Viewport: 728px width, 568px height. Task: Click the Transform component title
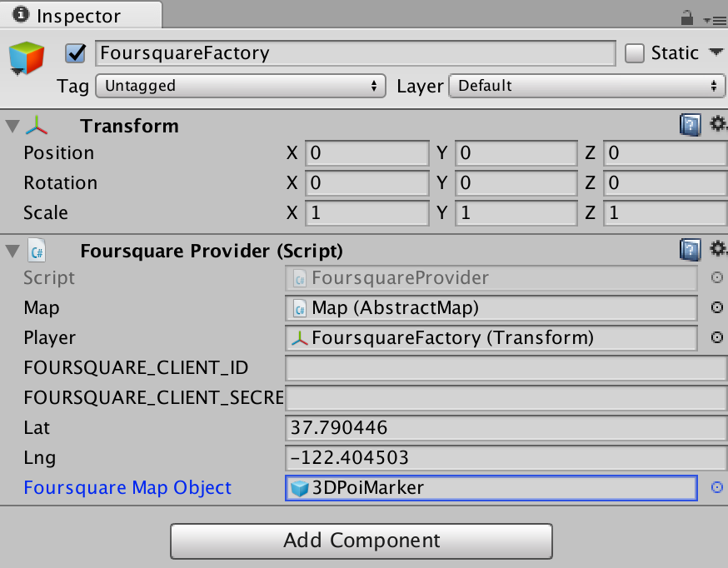coord(130,127)
